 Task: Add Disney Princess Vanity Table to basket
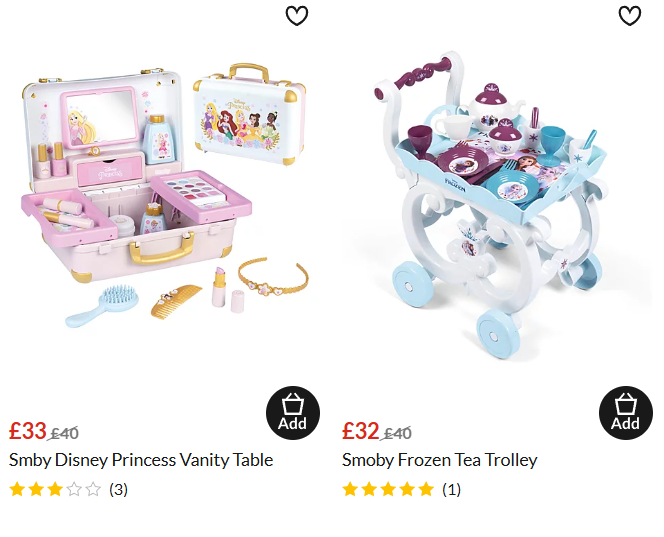point(293,412)
